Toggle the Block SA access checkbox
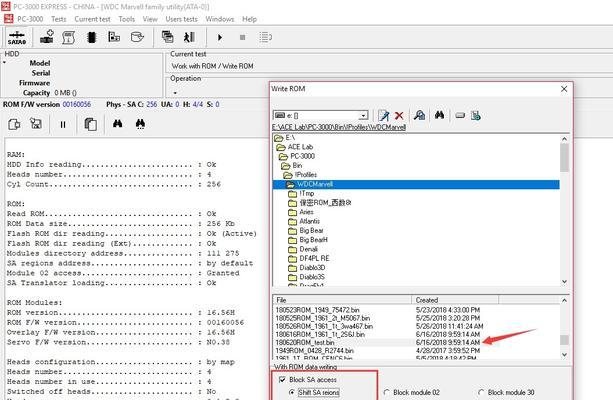 282,380
